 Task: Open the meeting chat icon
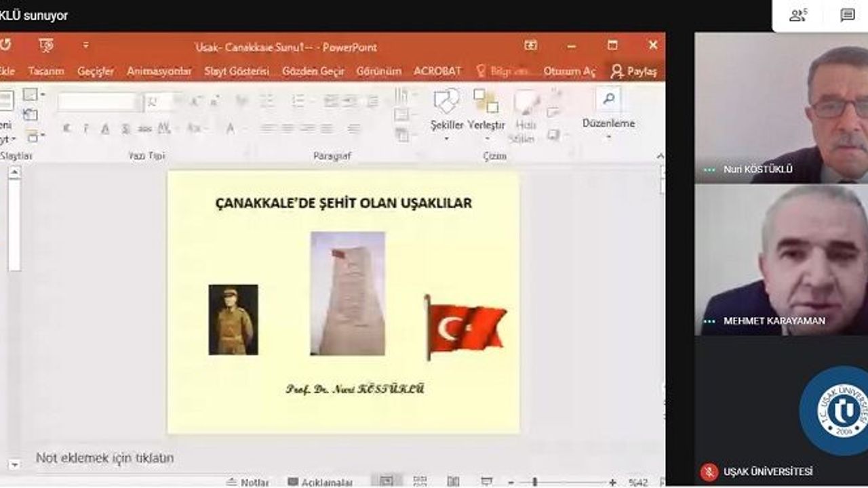tap(847, 16)
